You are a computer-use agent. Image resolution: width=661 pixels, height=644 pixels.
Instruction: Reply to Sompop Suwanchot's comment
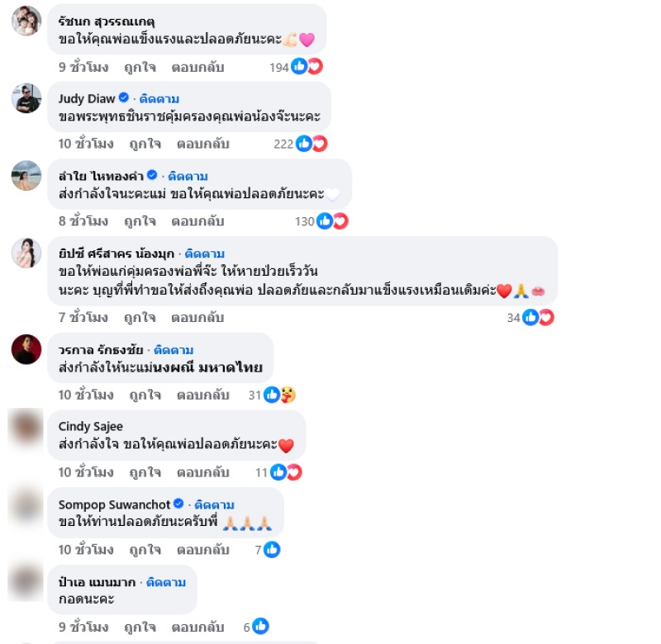202,550
